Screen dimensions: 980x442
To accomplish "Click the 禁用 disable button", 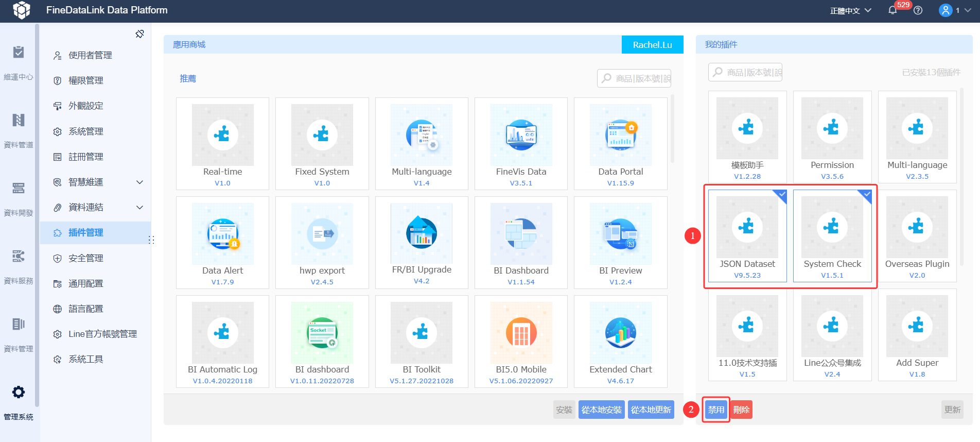I will click(716, 410).
